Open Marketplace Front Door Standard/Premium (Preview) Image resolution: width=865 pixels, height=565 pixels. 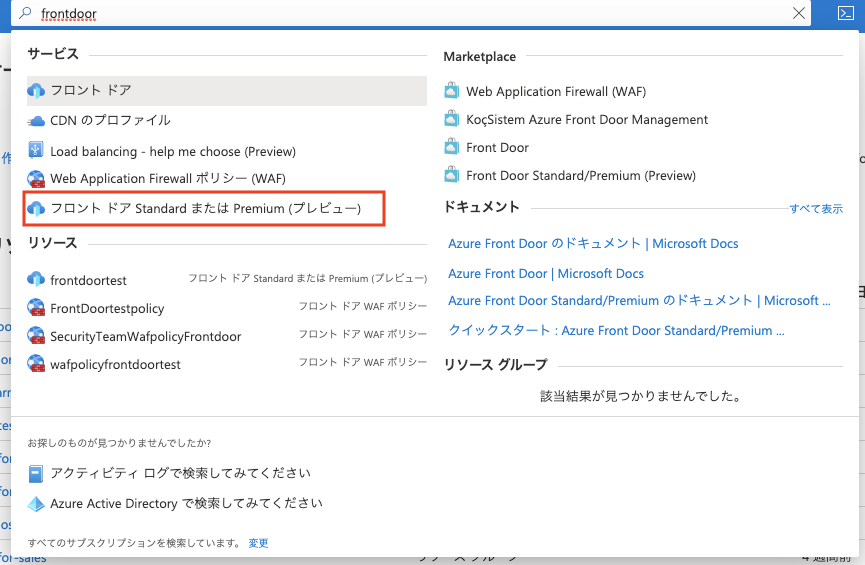click(x=581, y=175)
